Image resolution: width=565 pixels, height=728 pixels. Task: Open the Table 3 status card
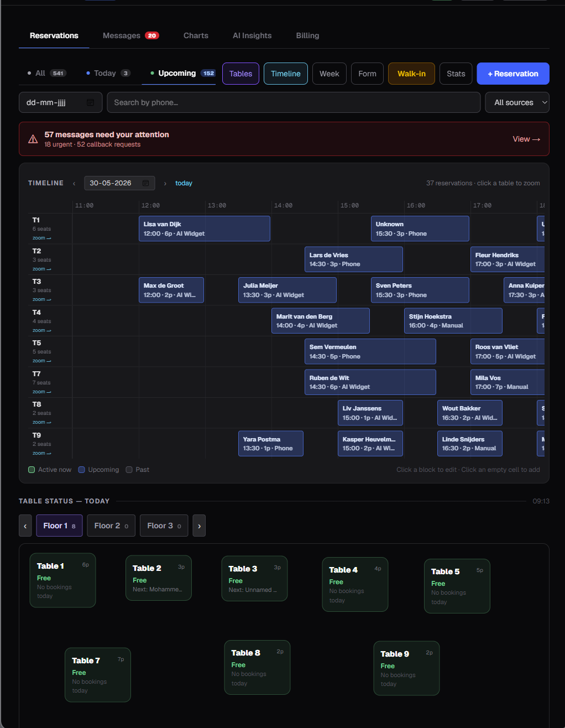click(x=255, y=579)
